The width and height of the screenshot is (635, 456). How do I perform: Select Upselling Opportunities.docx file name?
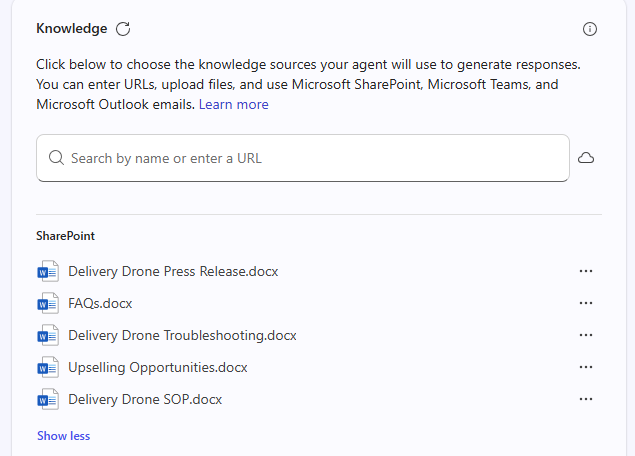[x=157, y=367]
